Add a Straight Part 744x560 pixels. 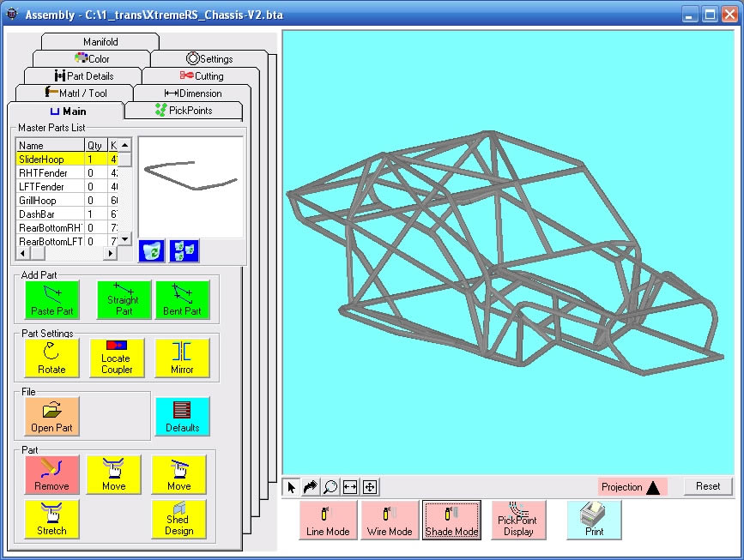pyautogui.click(x=123, y=299)
